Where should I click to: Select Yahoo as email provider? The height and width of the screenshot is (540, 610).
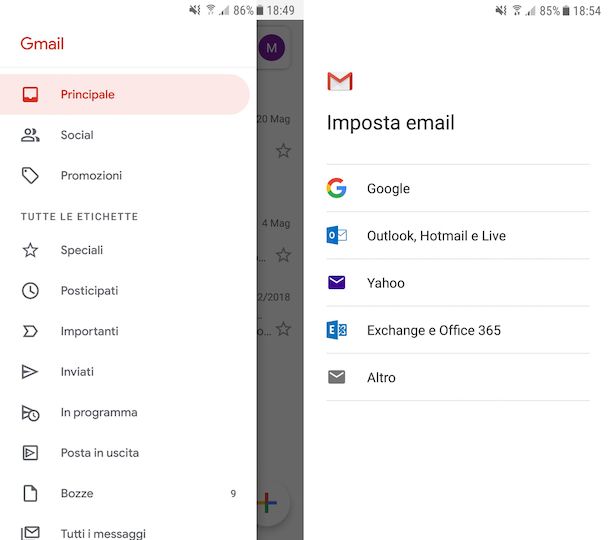click(458, 283)
